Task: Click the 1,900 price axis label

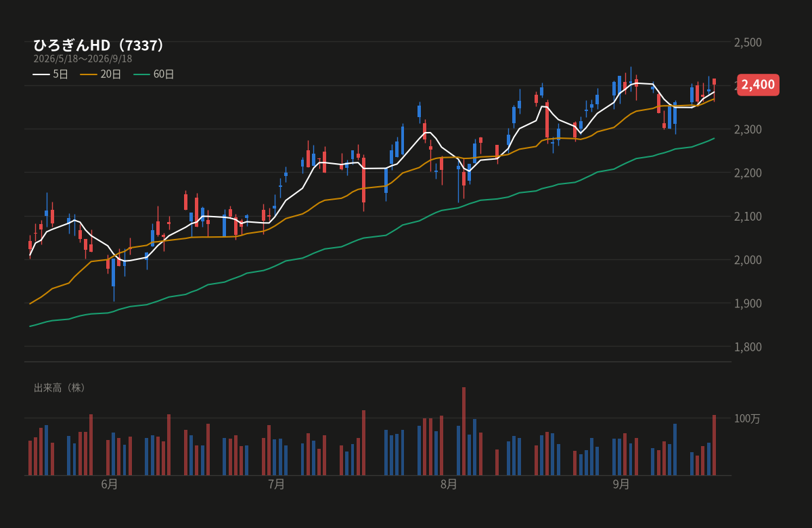Action: click(x=748, y=303)
